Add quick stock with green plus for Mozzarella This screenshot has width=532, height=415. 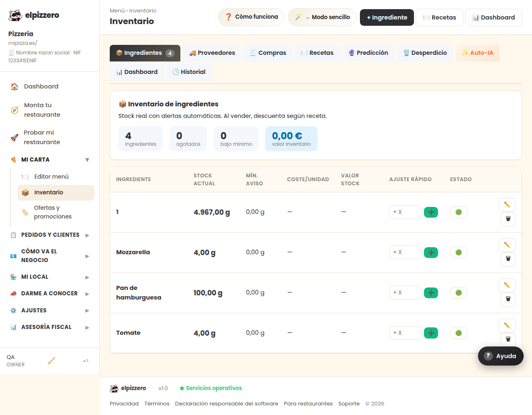tap(431, 253)
